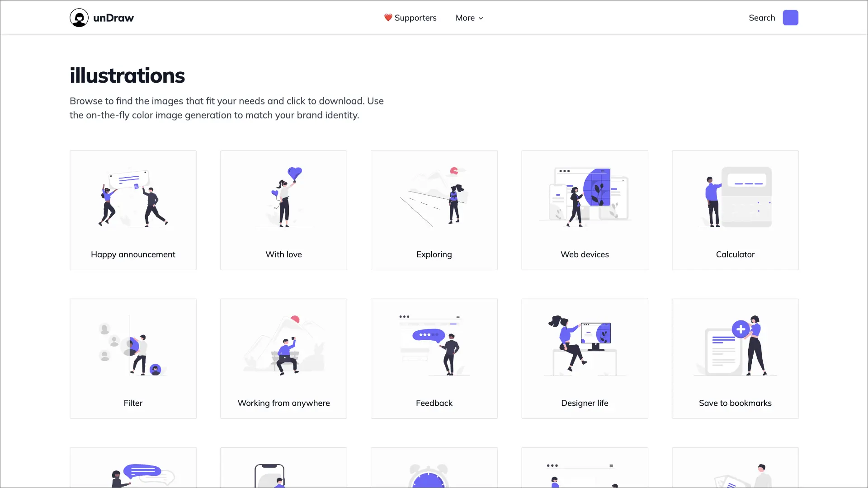Click the unDraw avatar logo icon
This screenshot has height=488, width=868.
tap(79, 18)
